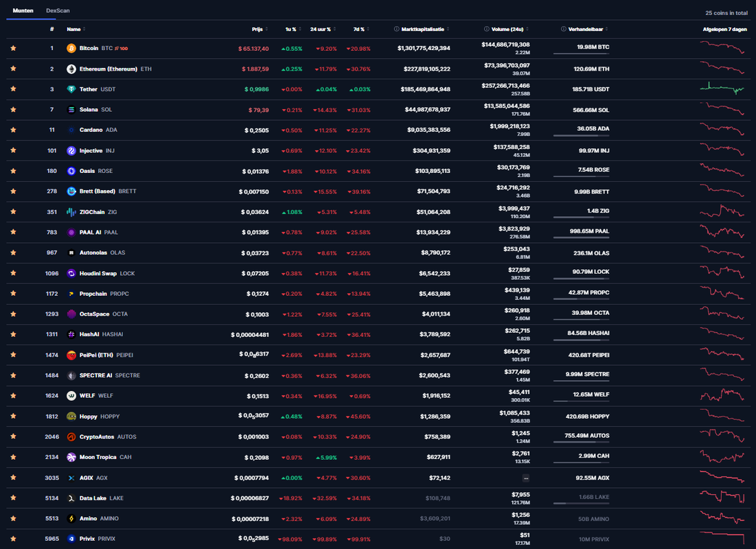This screenshot has width=756, height=549.
Task: Open the ZIGChain coin logo
Action: pyautogui.click(x=71, y=212)
